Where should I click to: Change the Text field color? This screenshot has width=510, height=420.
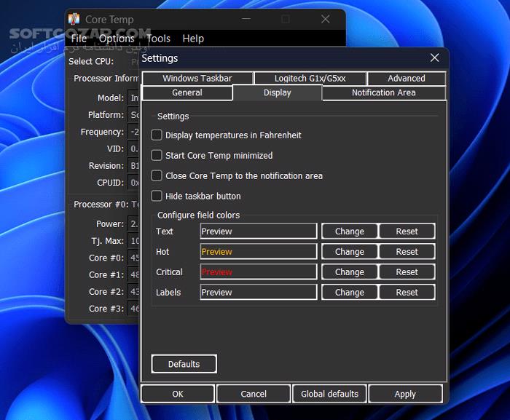tap(349, 231)
